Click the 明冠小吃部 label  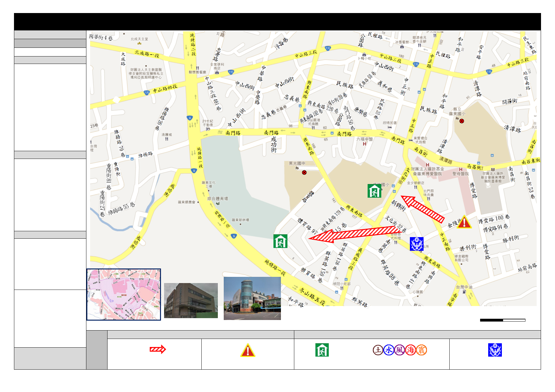click(342, 284)
